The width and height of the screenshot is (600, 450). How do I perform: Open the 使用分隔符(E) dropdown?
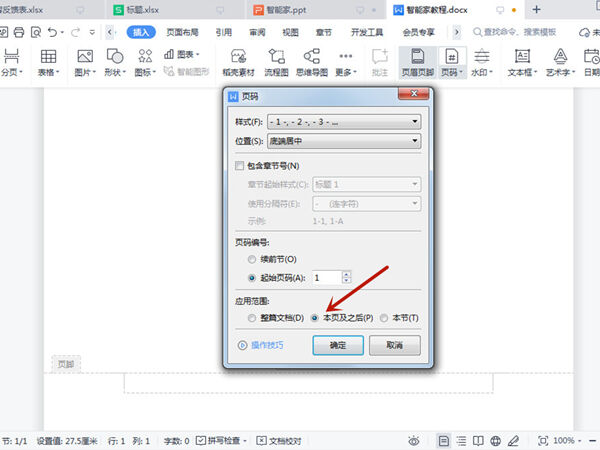pyautogui.click(x=367, y=204)
